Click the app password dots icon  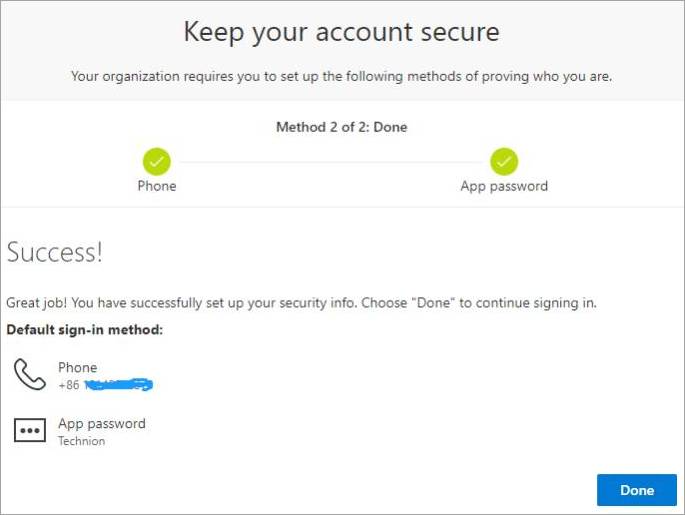coord(30,430)
